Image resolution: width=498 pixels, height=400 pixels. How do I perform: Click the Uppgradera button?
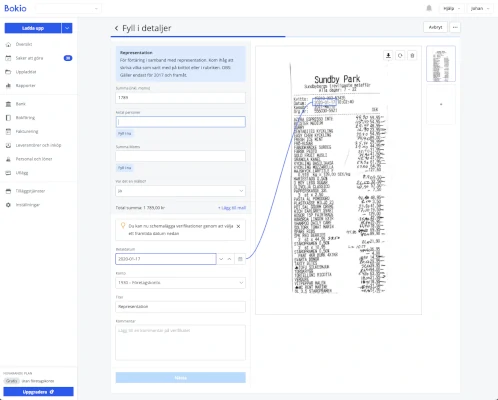38,392
